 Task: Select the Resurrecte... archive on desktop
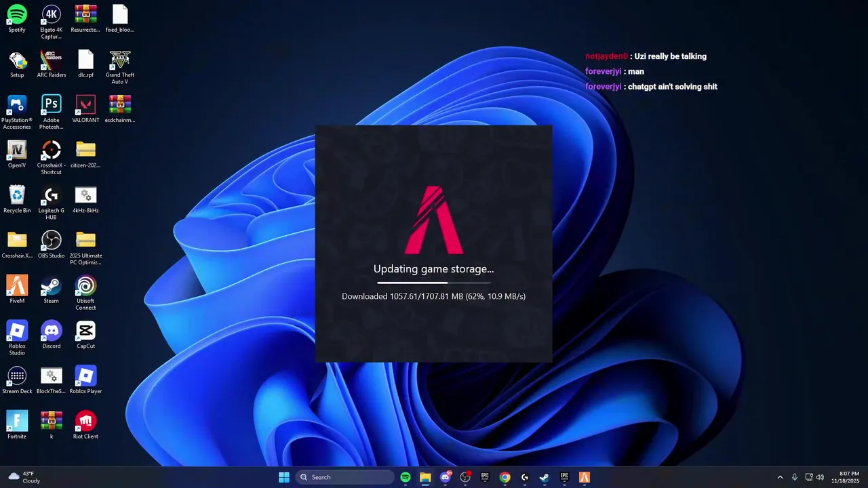point(85,19)
